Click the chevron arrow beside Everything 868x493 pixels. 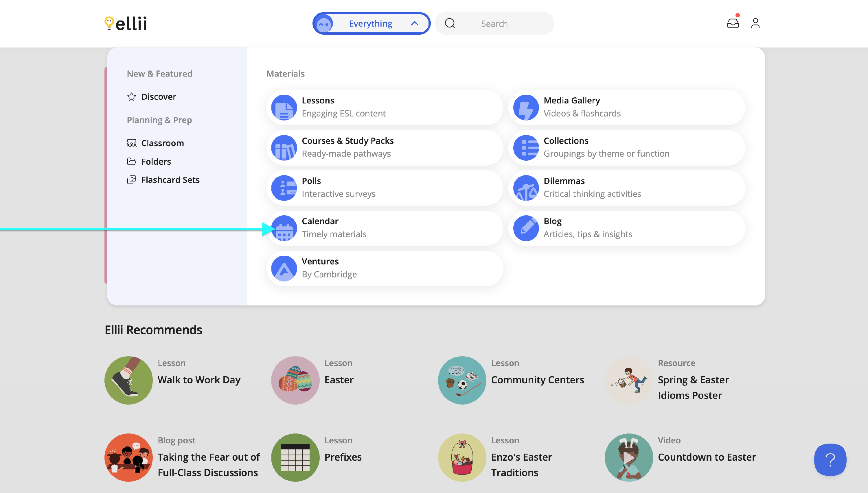(x=414, y=23)
